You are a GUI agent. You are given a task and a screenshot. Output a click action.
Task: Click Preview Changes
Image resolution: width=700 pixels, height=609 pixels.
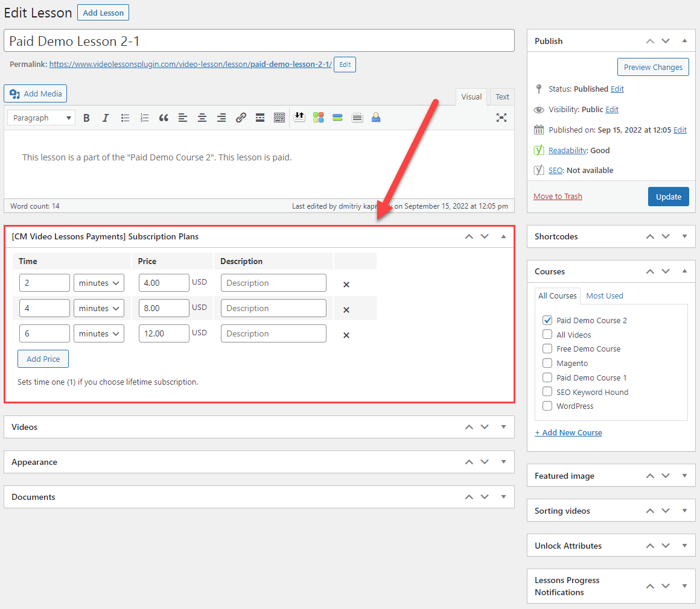tap(653, 67)
